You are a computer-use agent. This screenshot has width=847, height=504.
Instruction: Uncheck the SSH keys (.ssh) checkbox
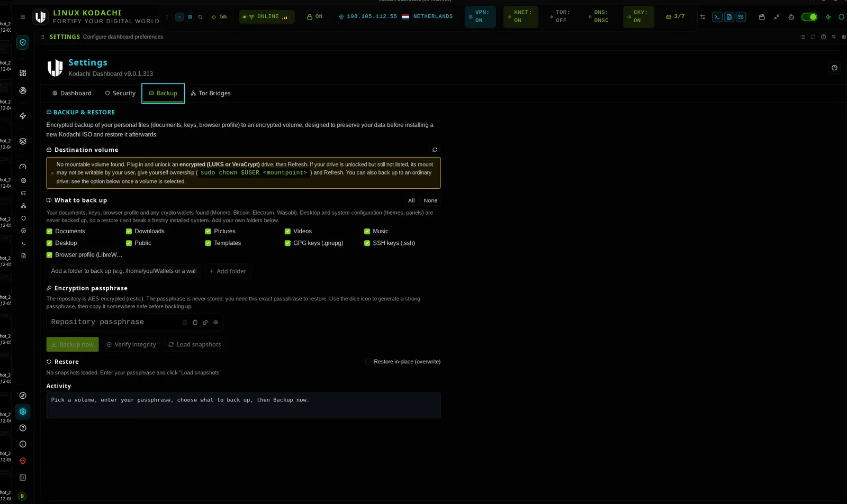367,243
